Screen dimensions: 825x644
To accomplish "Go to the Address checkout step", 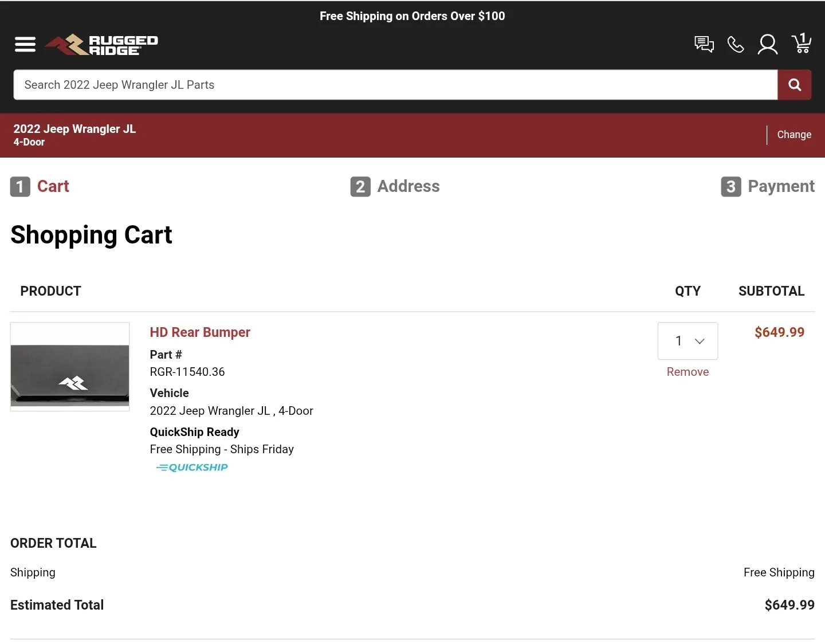I will point(395,187).
